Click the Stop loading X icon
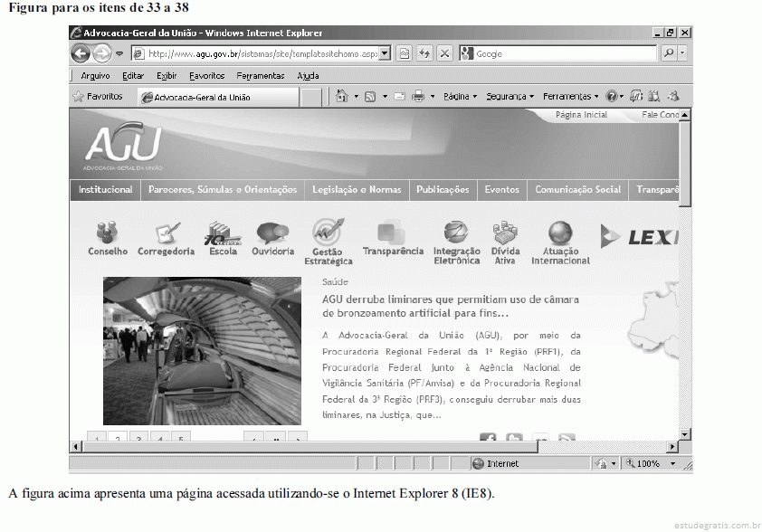Viewport: 762px width, 532px height. pyautogui.click(x=444, y=53)
